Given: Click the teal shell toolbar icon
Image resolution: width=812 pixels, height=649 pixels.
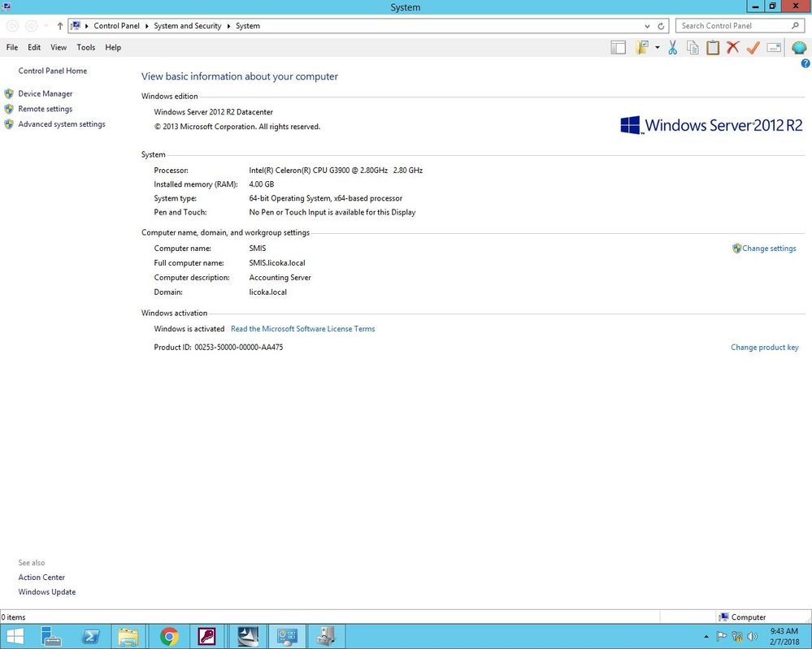Looking at the screenshot, I should coord(799,48).
